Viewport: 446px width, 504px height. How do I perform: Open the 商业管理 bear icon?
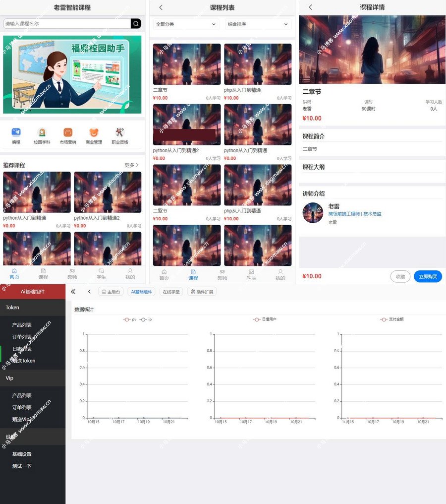[94, 132]
